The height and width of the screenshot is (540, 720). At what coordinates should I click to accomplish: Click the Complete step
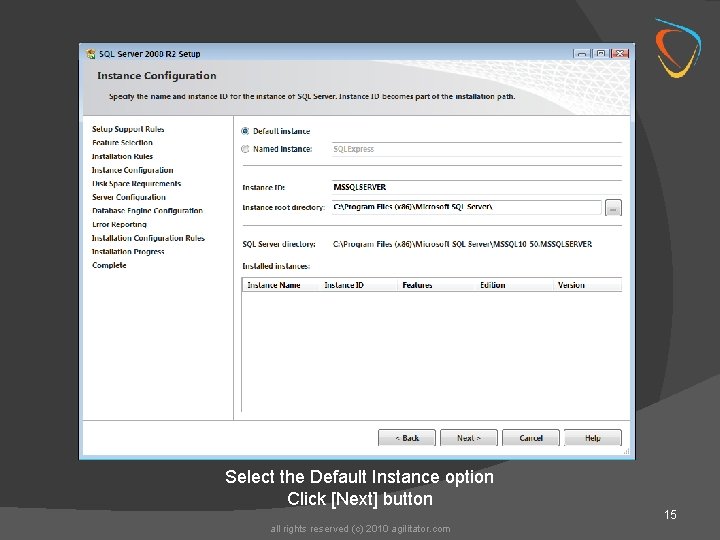tap(109, 265)
